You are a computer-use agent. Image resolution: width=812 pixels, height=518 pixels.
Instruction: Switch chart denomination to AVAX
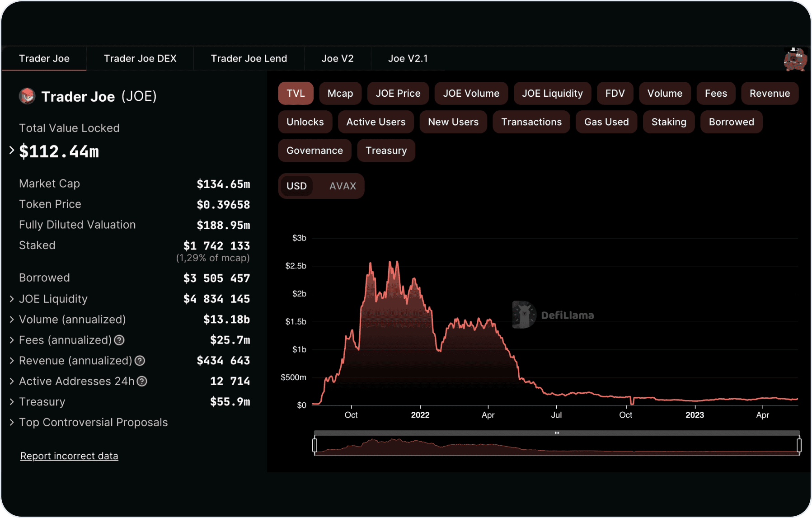[x=343, y=186]
